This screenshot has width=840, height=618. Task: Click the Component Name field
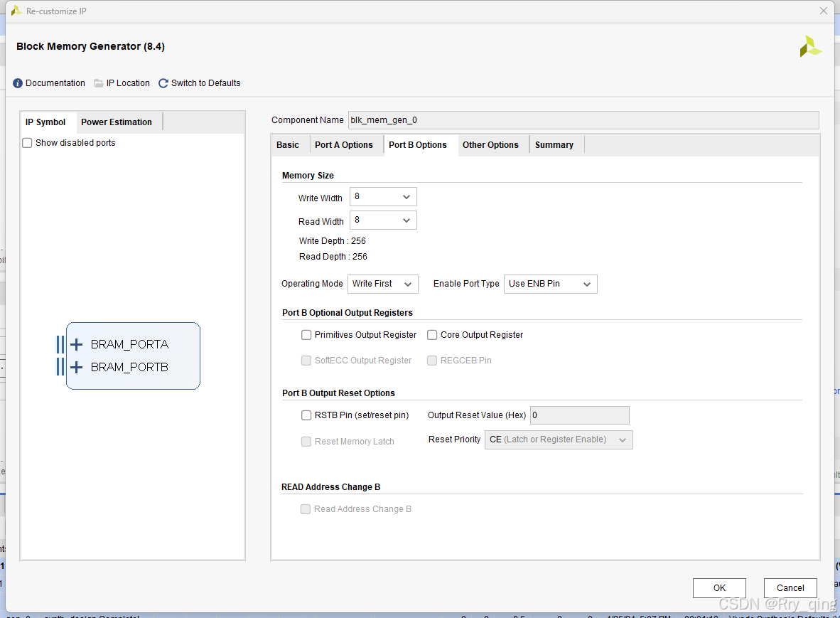click(583, 120)
